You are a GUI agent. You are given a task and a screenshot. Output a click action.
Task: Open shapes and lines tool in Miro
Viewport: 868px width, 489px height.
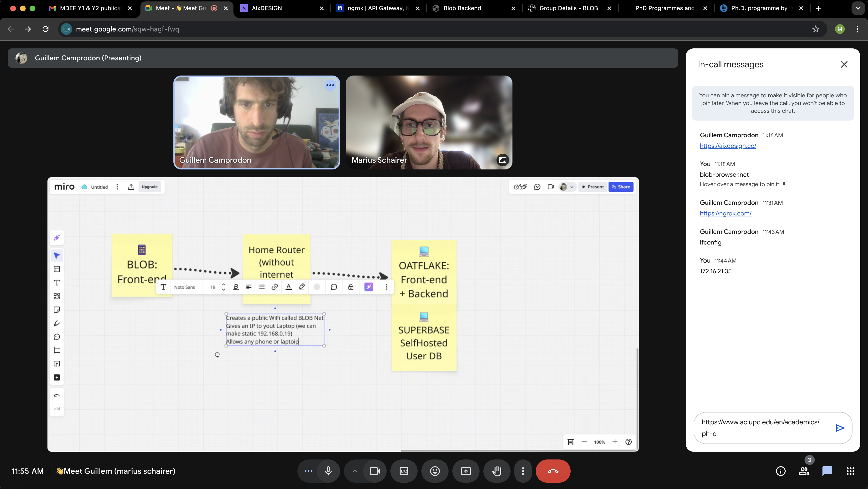(x=57, y=296)
